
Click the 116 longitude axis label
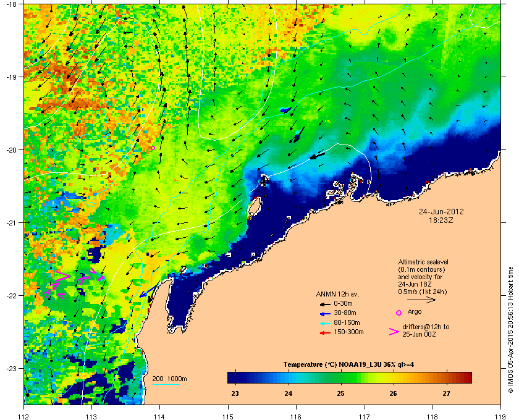[296, 417]
